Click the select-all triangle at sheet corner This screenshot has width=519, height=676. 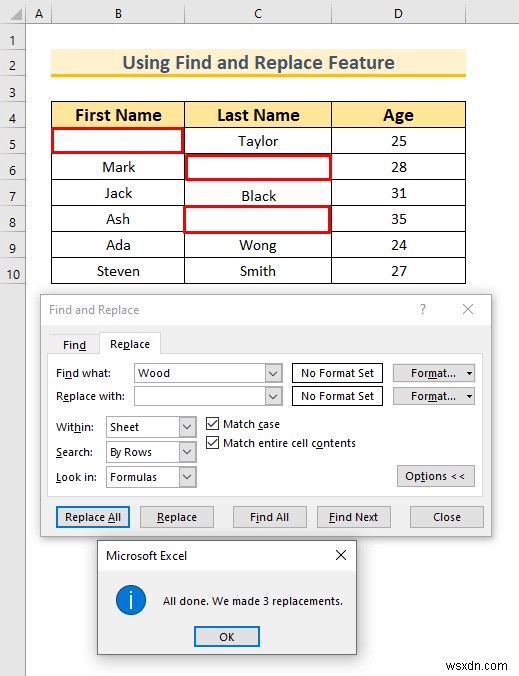(x=16, y=15)
